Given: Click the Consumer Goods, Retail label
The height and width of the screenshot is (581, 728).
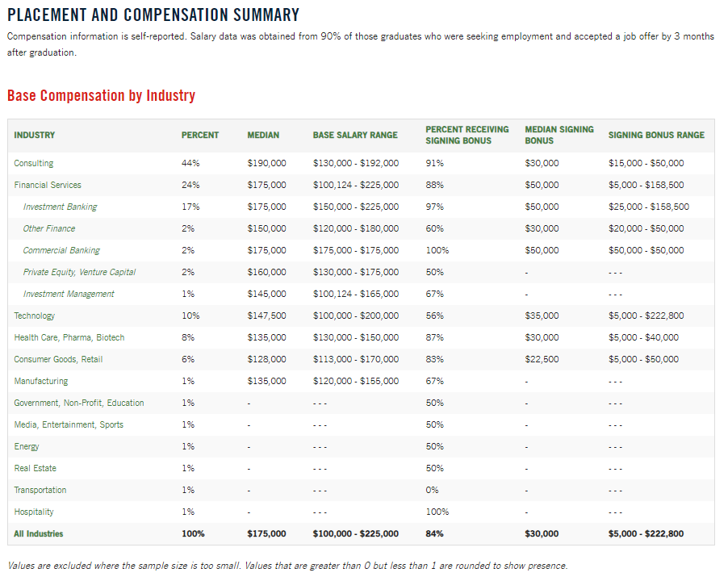Looking at the screenshot, I should [58, 359].
